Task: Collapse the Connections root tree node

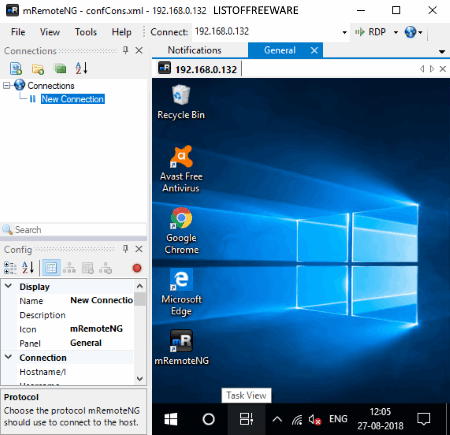Action: [6, 86]
